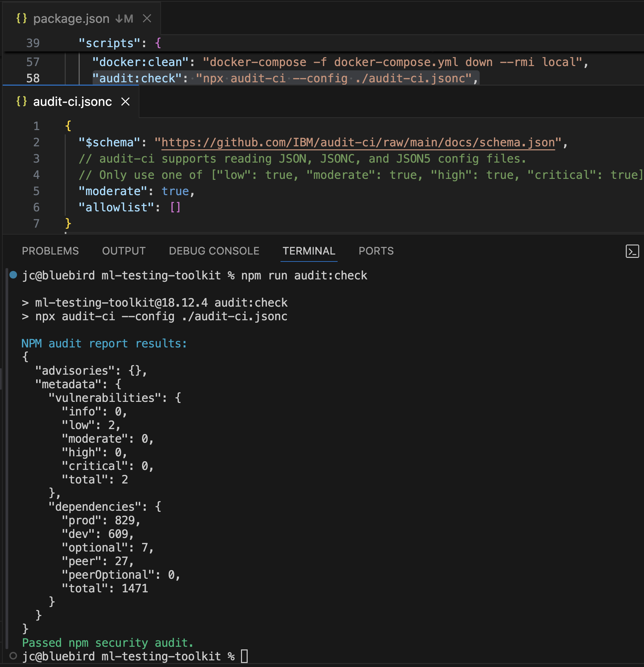644x667 pixels.
Task: Click the "vulnerabilities": { line in terminal
Action: pyautogui.click(x=115, y=398)
